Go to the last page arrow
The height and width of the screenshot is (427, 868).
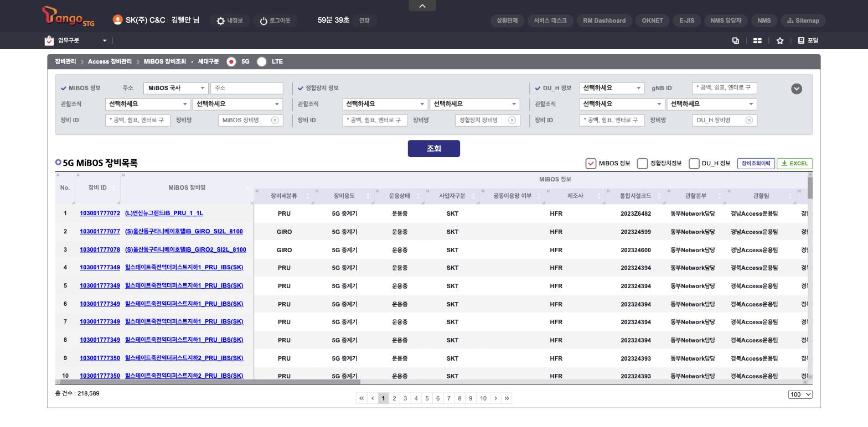point(507,398)
